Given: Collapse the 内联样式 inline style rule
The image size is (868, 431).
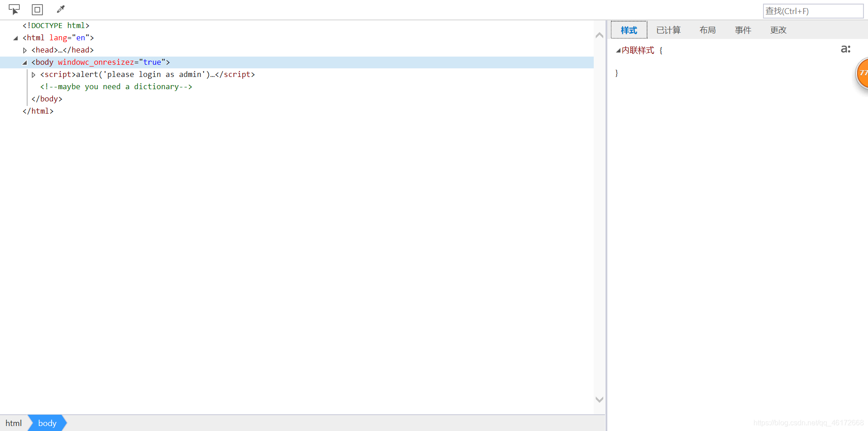Looking at the screenshot, I should pos(618,51).
